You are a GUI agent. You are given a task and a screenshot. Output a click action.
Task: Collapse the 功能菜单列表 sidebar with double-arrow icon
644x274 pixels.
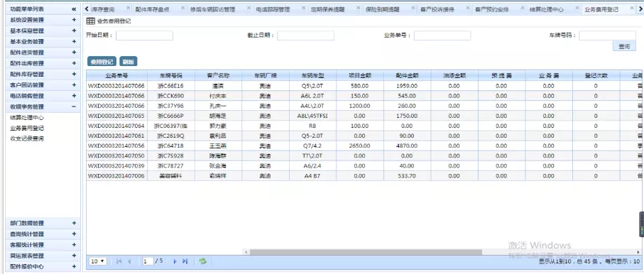[74, 9]
